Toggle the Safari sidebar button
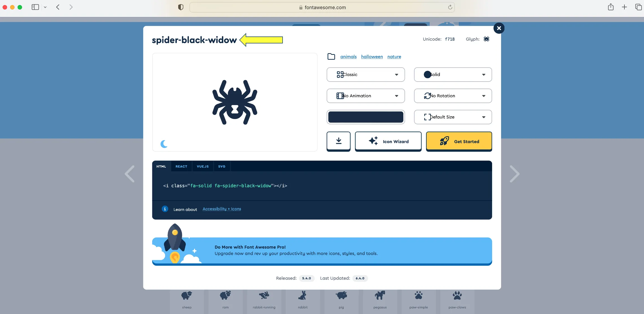Screen dimensions: 644x314 click(35, 7)
